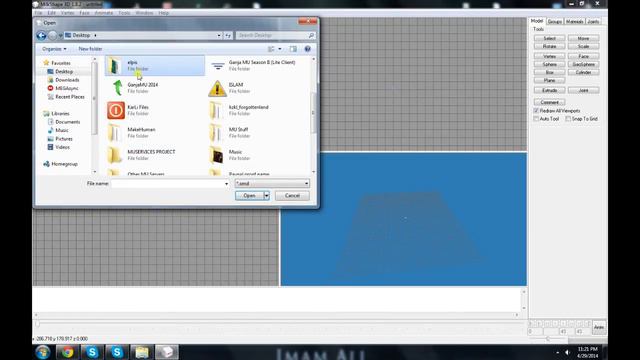This screenshot has width=640, height=360.
Task: Select the Cylinder tool button
Action: pos(583,72)
